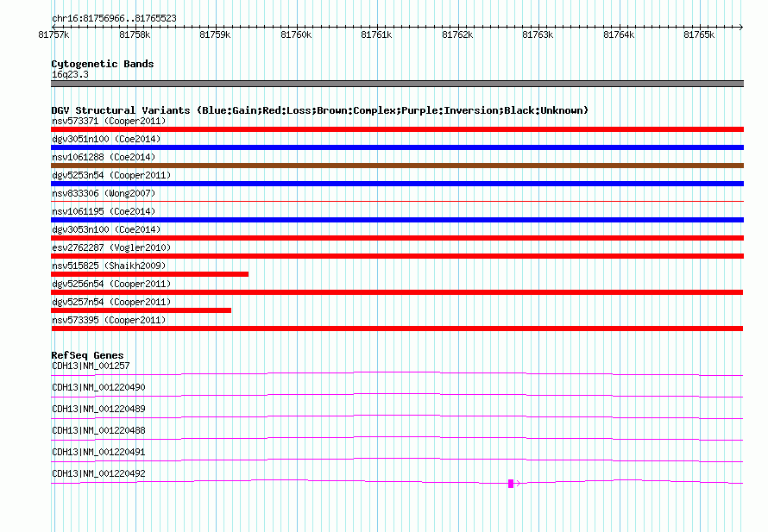Click the brown complex bar of nsv1061288

tap(397, 166)
